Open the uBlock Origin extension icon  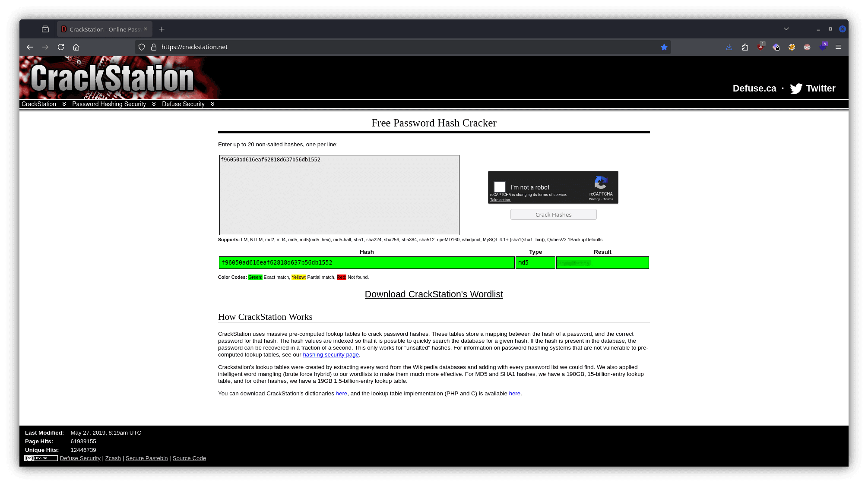click(760, 47)
